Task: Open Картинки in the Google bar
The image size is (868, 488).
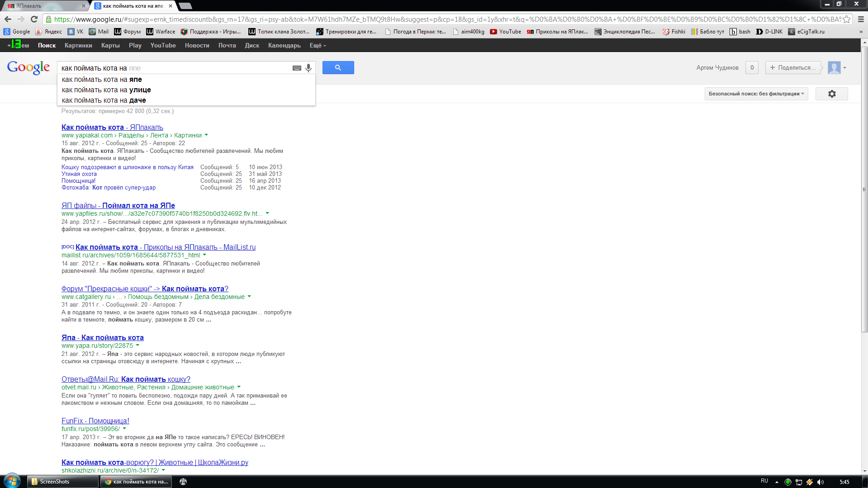Action: pyautogui.click(x=78, y=46)
